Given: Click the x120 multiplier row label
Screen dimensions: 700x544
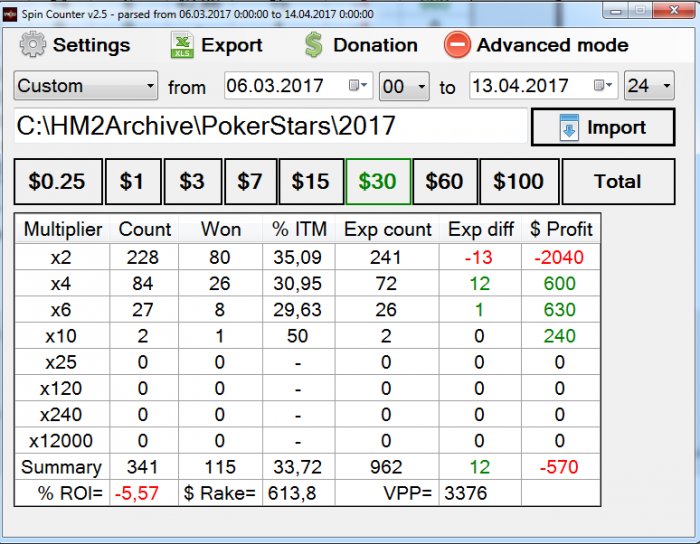Looking at the screenshot, I should (61, 389).
